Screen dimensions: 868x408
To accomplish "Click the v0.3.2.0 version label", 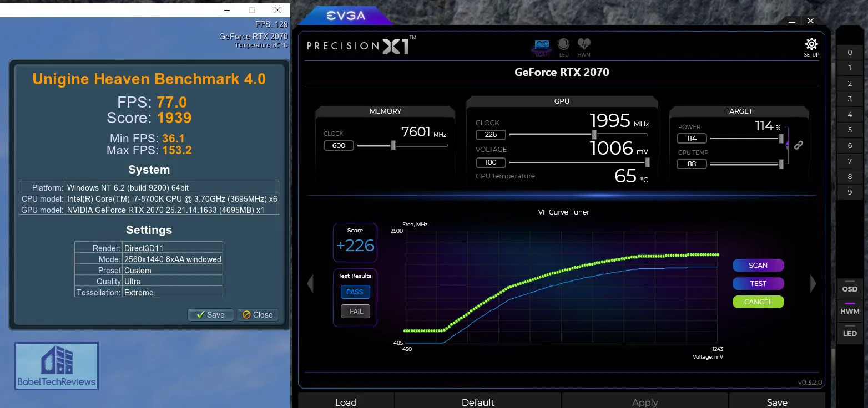I will [x=810, y=382].
